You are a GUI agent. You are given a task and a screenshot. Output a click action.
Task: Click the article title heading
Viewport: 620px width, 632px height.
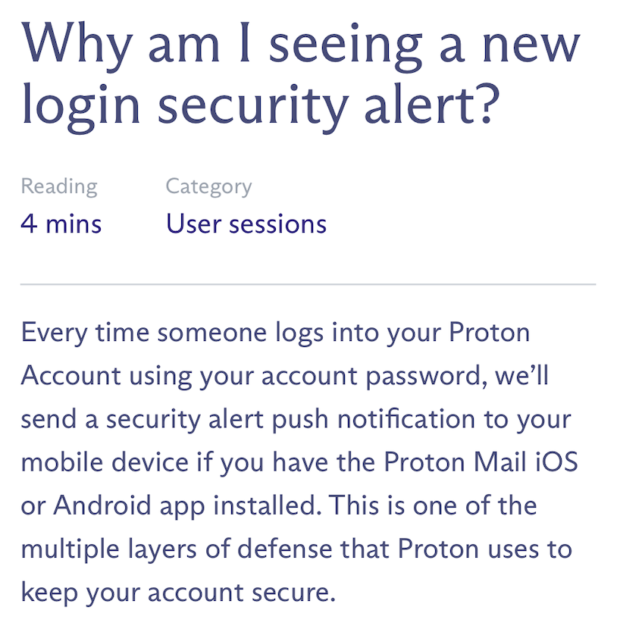301,76
